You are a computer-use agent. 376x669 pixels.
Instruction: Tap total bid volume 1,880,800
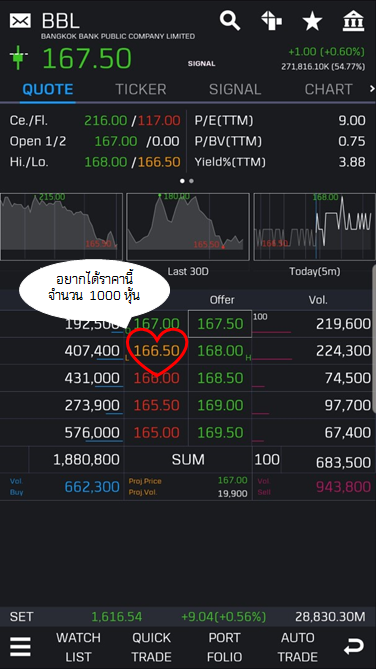[x=86, y=460]
